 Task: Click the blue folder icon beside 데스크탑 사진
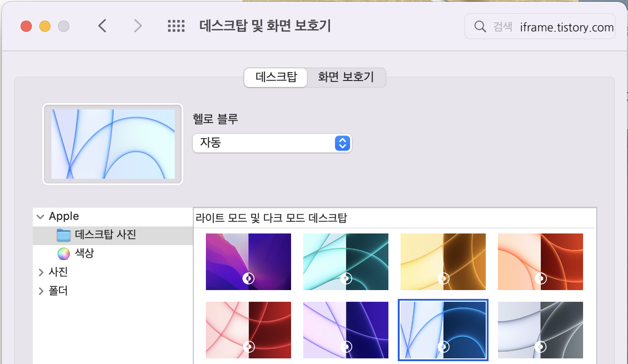pyautogui.click(x=64, y=235)
